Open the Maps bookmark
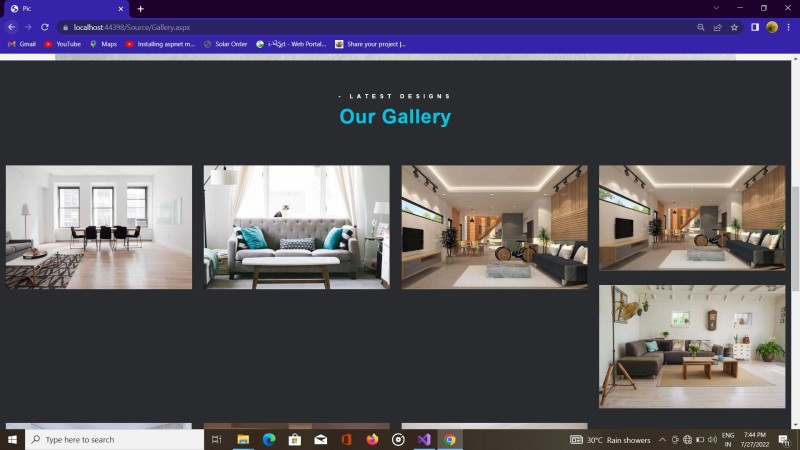 click(x=103, y=44)
